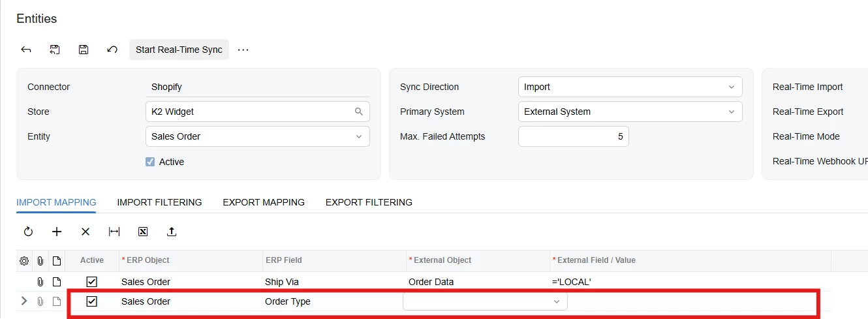Image resolution: width=868 pixels, height=319 pixels.
Task: Add a new mapping row
Action: [57, 232]
